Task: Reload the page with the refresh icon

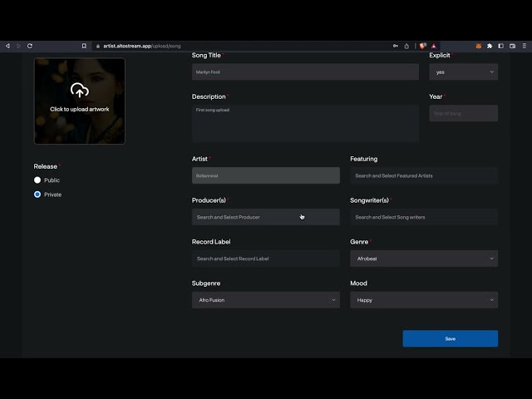Action: 30,46
